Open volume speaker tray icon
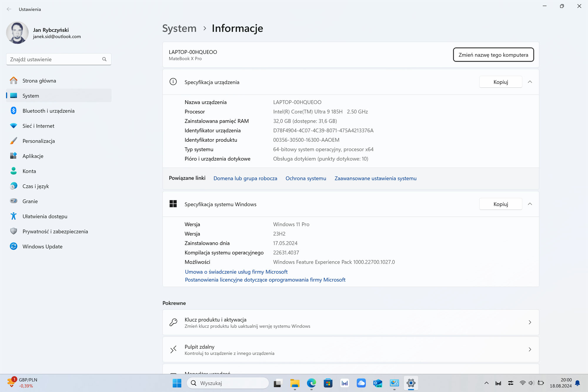Viewport: 588px width, 392px height. [x=531, y=383]
